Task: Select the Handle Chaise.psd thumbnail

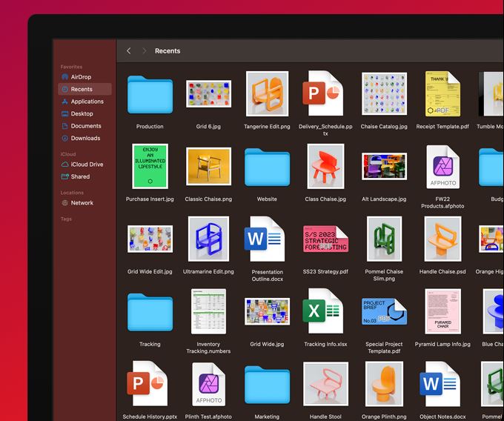Action: tap(443, 239)
